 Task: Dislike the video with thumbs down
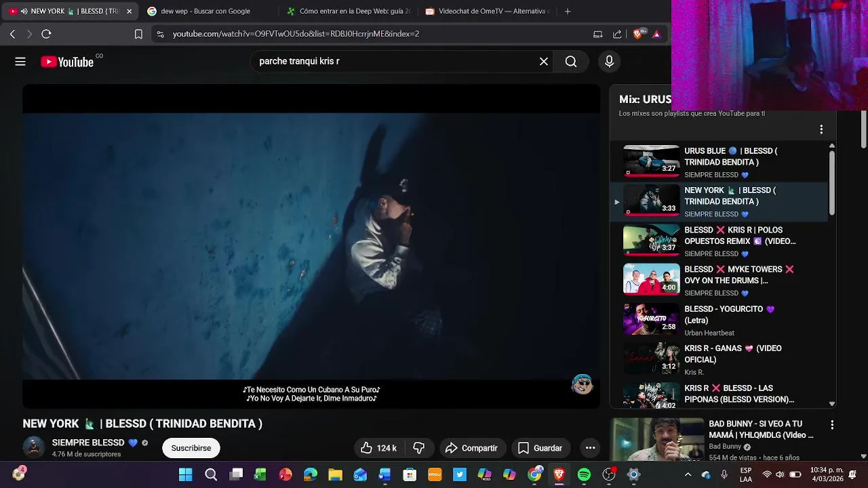(419, 448)
